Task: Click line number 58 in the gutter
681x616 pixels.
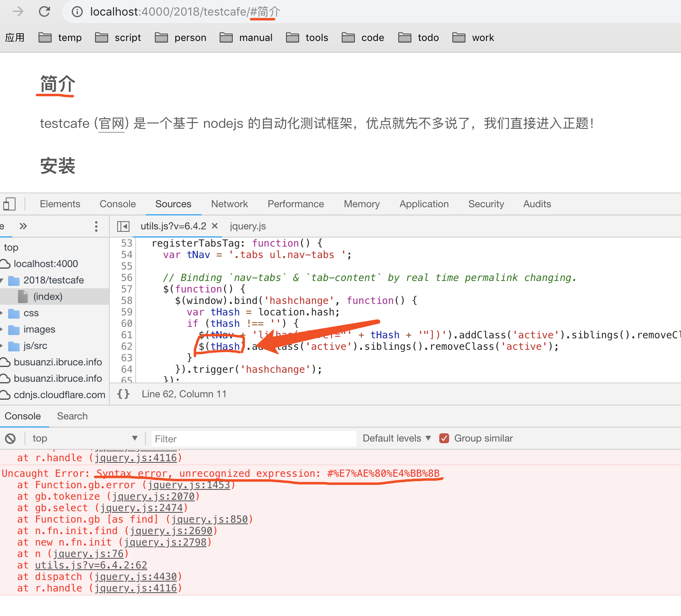Action: 127,301
